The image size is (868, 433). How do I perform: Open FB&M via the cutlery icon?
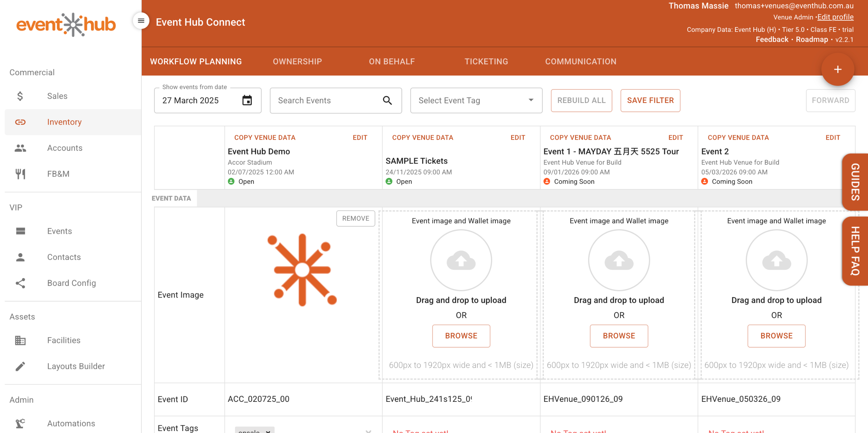(x=20, y=174)
